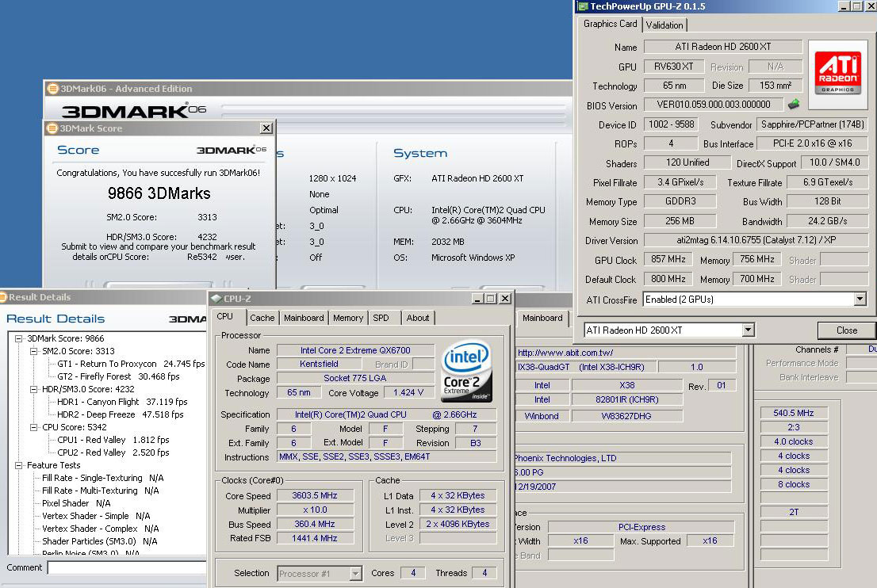Click the 3DMark Score window title icon
Viewport: 877px width, 588px height.
click(52, 128)
